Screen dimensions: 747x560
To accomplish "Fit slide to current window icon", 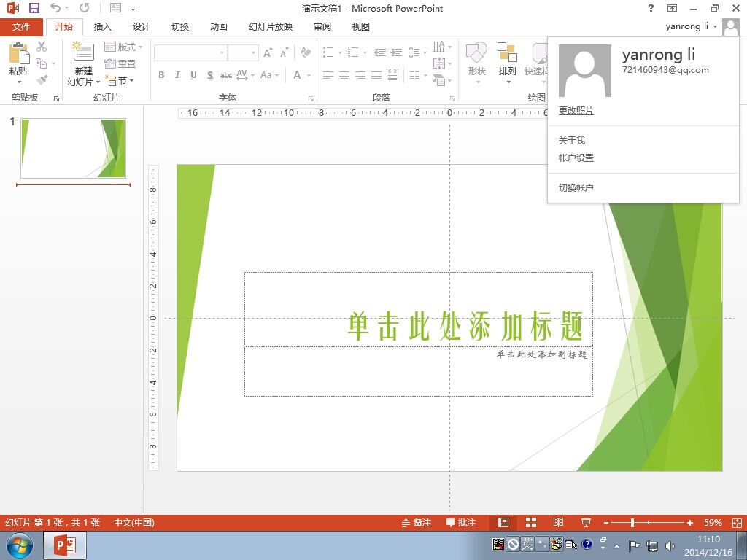I will 737,522.
